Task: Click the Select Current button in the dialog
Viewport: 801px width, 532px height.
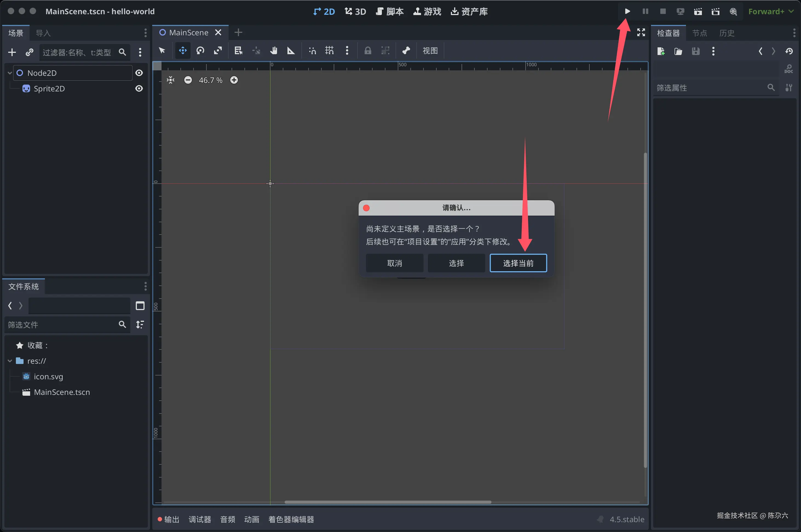Action: 518,263
